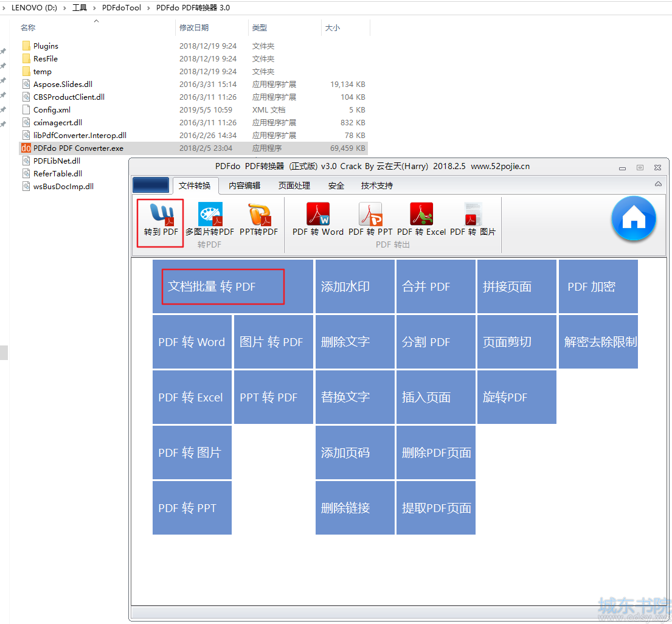Screen dimensions: 672x624
Task: Select Aspose.Slides.dll file icon
Action: click(26, 85)
